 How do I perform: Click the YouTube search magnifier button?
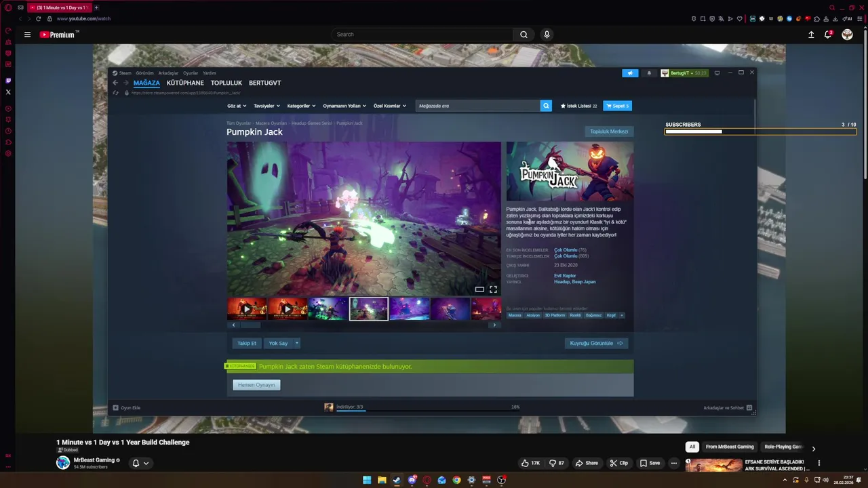pos(524,35)
